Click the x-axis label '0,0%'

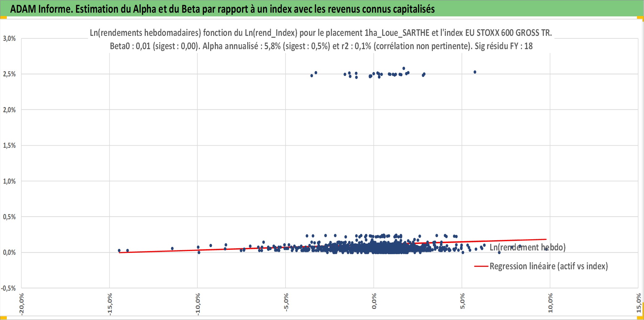[374, 301]
